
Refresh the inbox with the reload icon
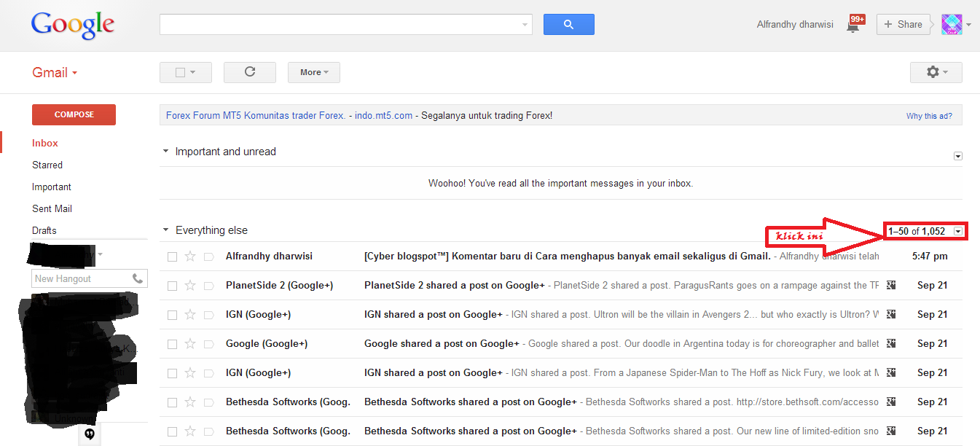(250, 72)
